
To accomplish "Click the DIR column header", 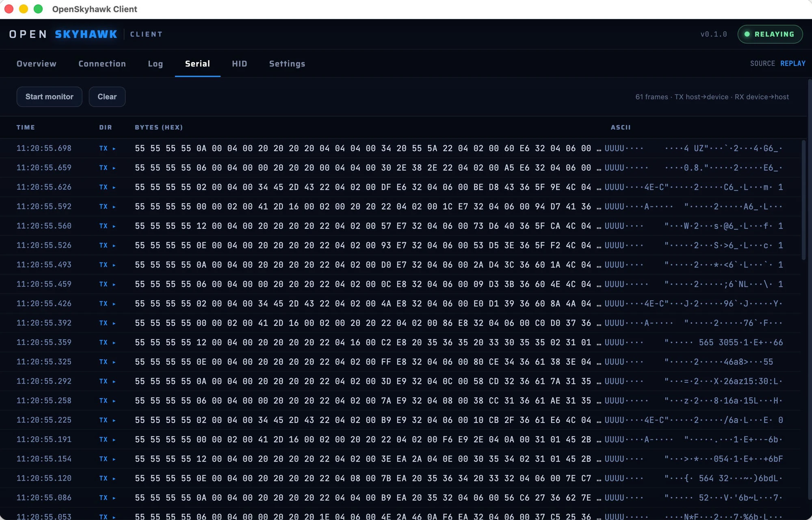I will (105, 127).
